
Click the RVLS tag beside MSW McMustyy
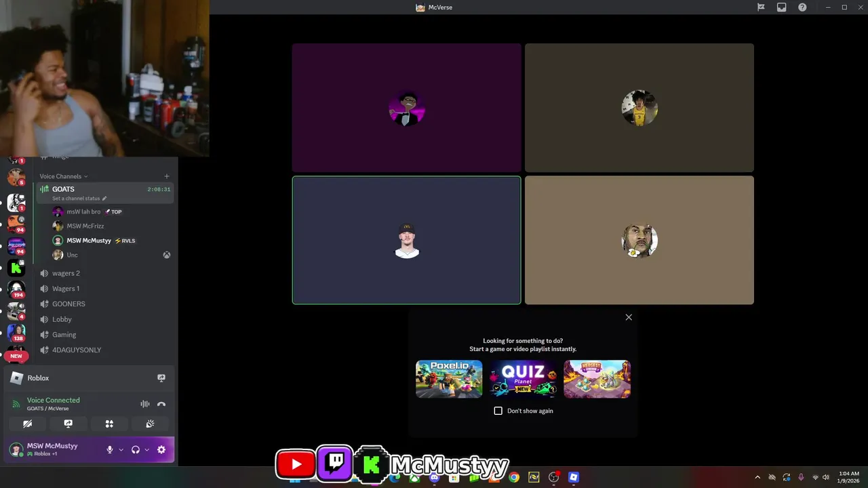[x=125, y=241]
